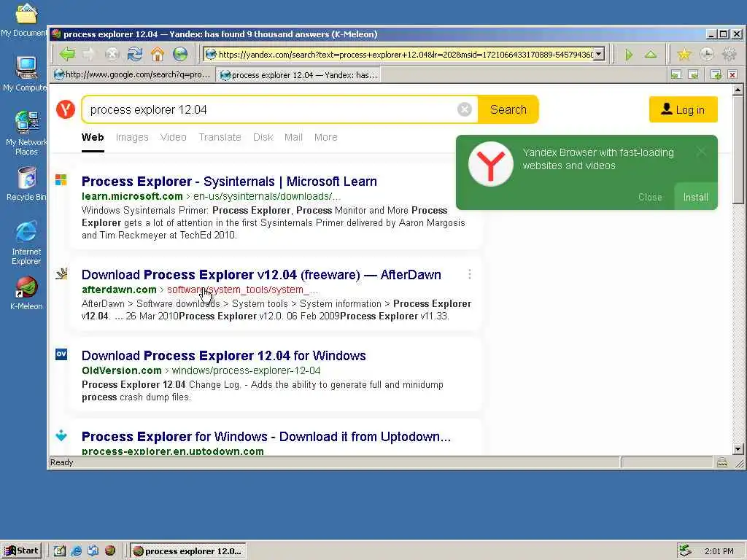The height and width of the screenshot is (560, 747).
Task: Click the yellow Search button
Action: pyautogui.click(x=508, y=109)
